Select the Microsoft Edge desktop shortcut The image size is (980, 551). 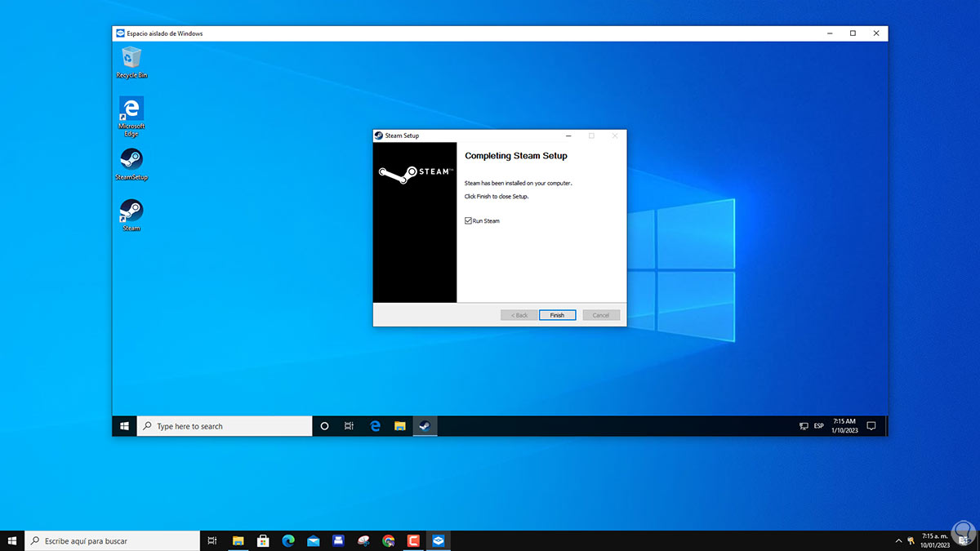click(131, 116)
